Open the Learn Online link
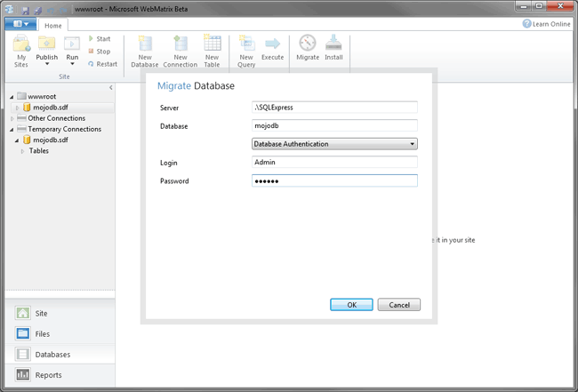The image size is (578, 392). (x=546, y=24)
